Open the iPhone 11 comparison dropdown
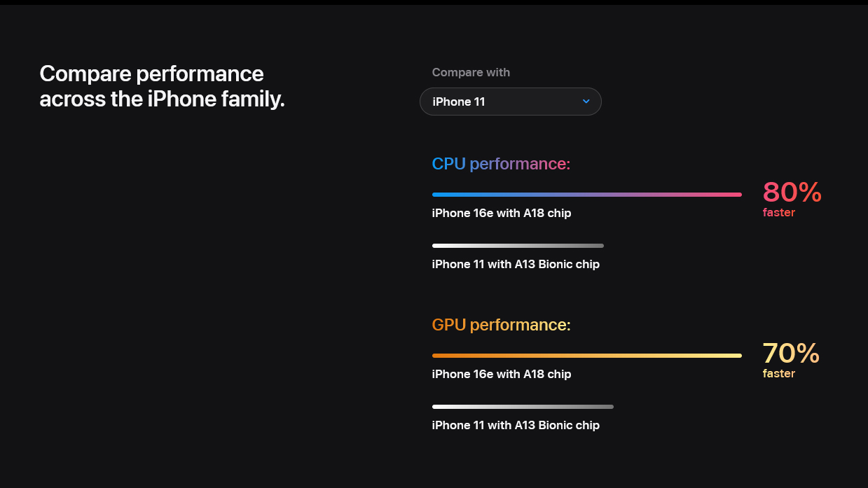This screenshot has width=868, height=488. tap(510, 102)
